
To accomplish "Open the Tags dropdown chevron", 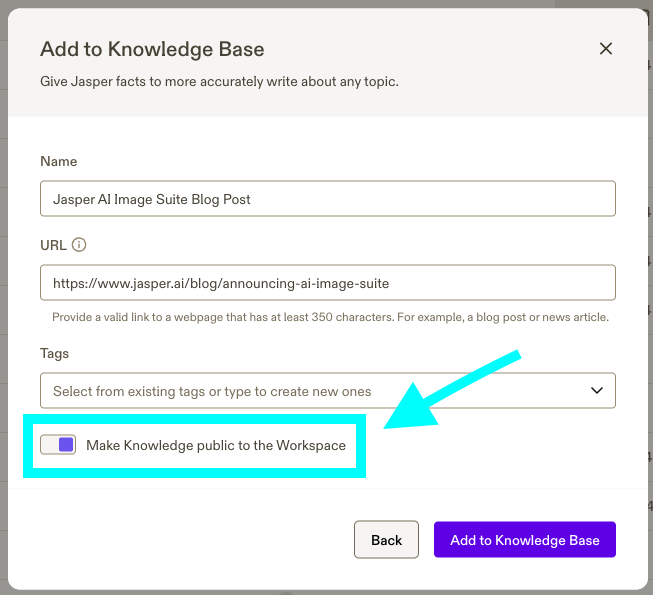I will click(x=597, y=391).
